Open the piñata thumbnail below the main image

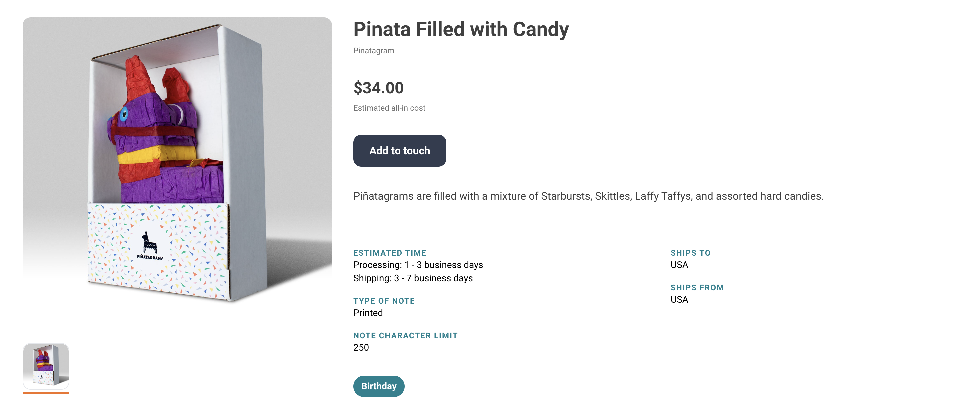tap(46, 366)
